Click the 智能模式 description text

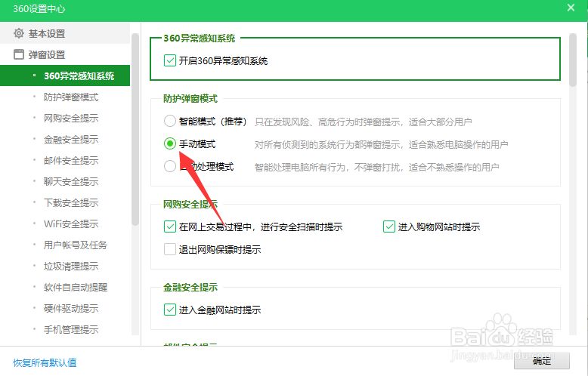pos(363,122)
